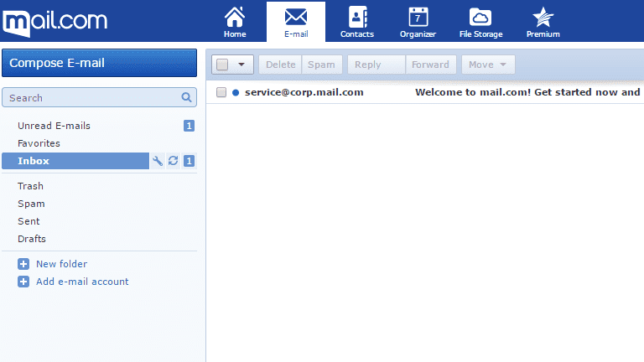Expand the Move dropdown
Viewport: 644px width, 362px height.
tap(488, 65)
